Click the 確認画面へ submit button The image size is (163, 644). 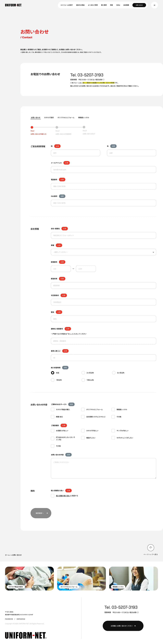41,513
